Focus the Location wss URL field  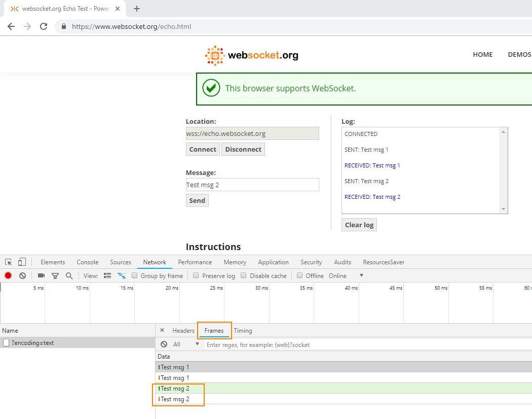click(x=252, y=133)
